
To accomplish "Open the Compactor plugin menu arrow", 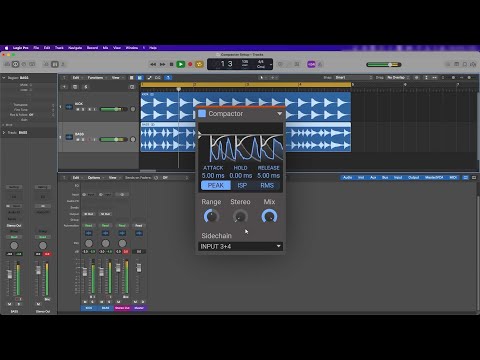I will 279,114.
